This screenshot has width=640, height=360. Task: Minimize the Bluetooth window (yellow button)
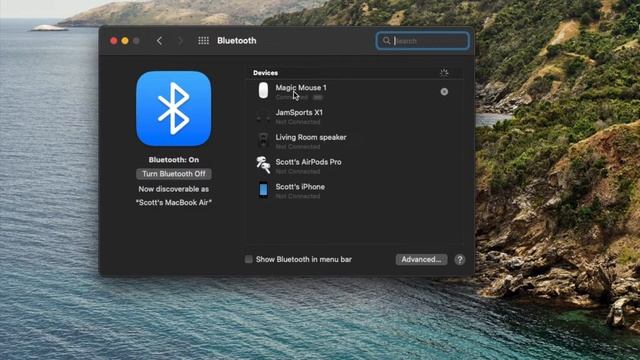125,41
